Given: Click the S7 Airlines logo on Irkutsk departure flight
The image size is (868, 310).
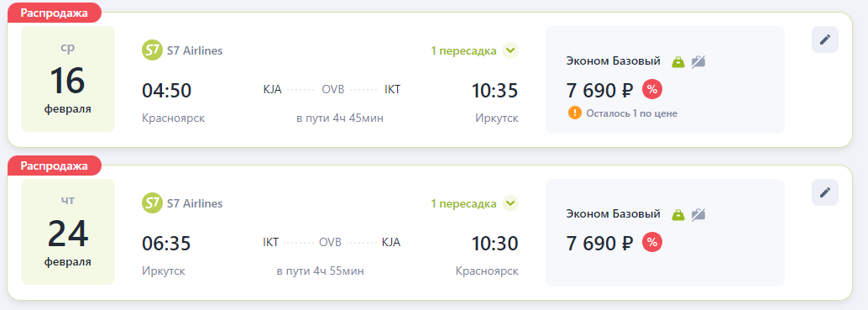Looking at the screenshot, I should coord(152,203).
